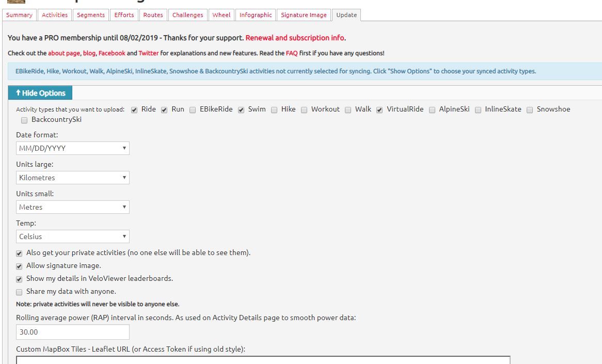Open the Units small dropdown
The width and height of the screenshot is (602, 364).
click(73, 207)
